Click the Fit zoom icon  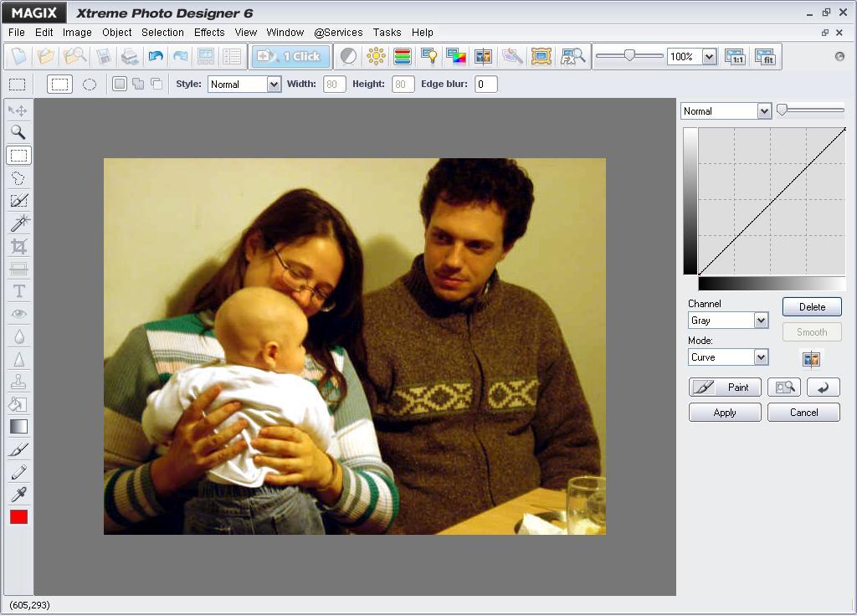click(x=766, y=56)
